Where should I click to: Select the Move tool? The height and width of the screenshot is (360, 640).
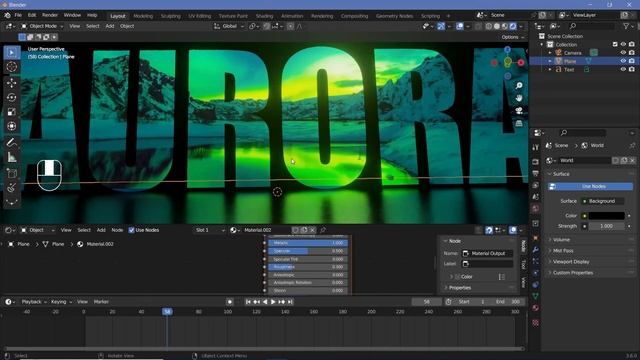[12, 83]
